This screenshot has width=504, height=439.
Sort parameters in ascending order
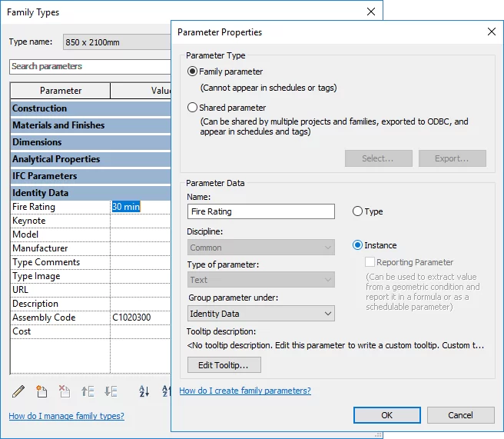144,391
